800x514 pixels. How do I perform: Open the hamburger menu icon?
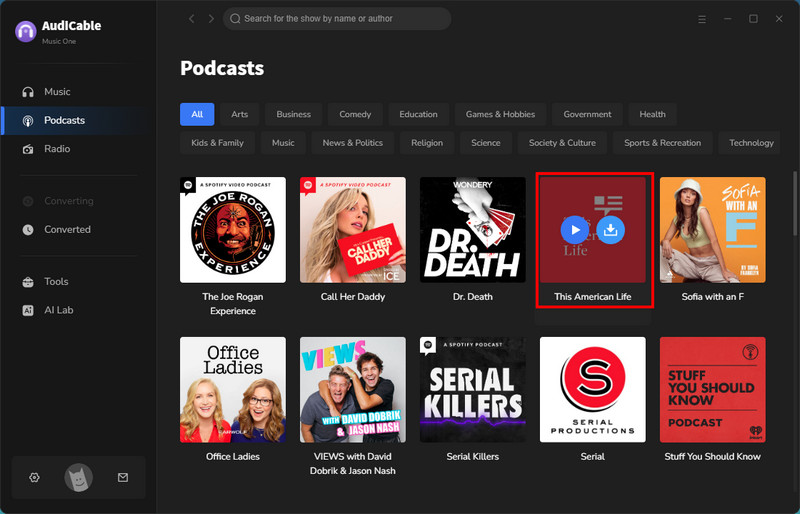[702, 19]
